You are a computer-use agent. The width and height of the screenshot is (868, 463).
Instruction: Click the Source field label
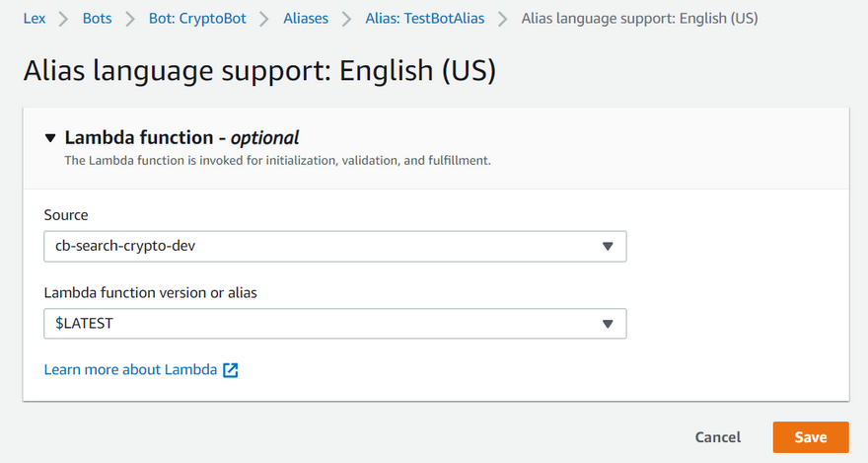pos(66,214)
